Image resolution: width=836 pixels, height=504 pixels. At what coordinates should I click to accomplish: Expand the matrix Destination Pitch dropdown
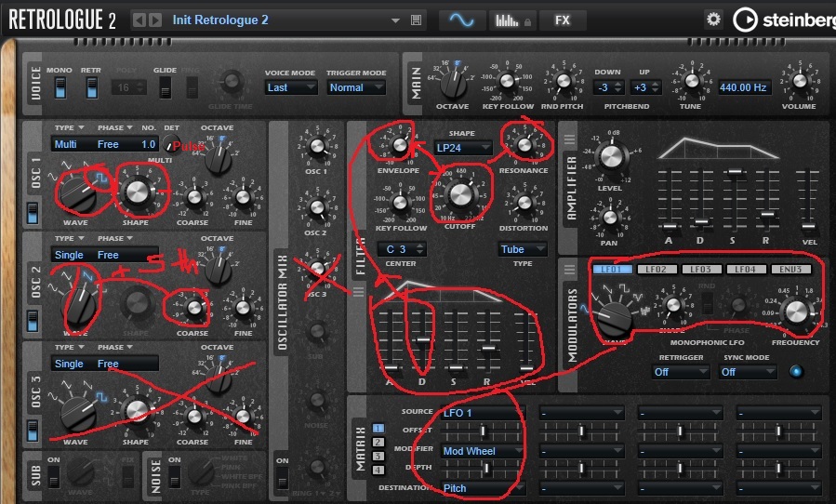pyautogui.click(x=484, y=487)
